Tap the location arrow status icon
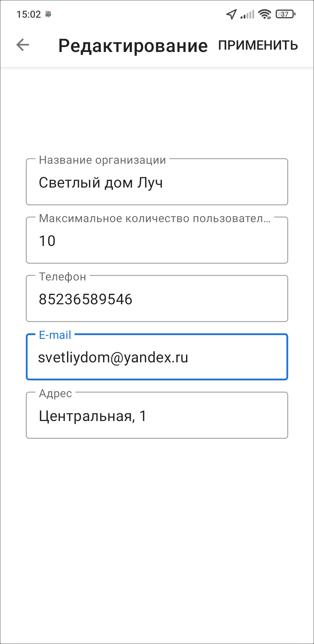This screenshot has width=314, height=644. [231, 14]
